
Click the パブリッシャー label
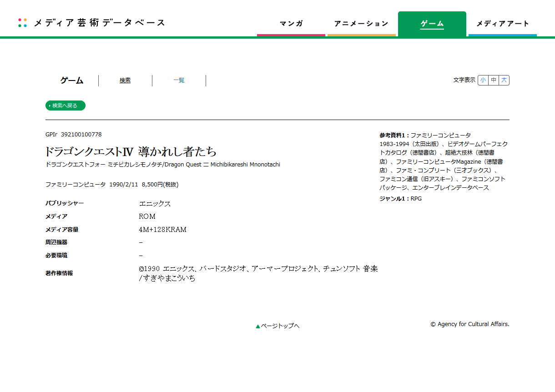(x=65, y=203)
